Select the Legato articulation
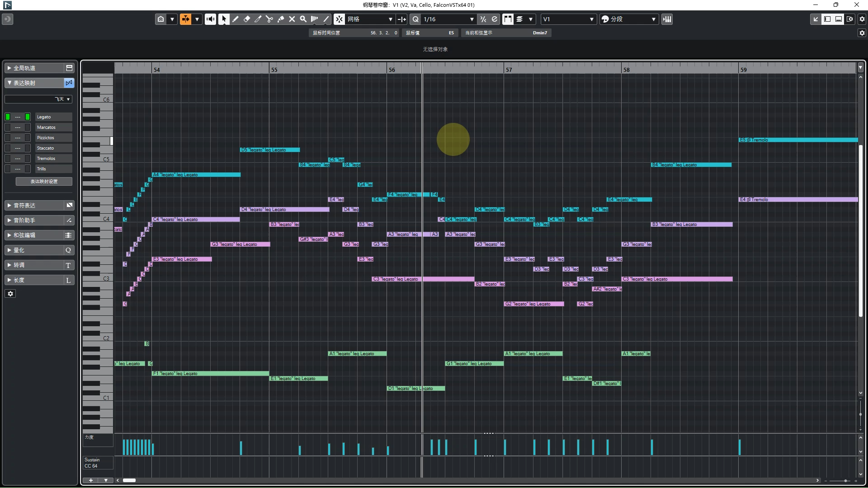This screenshot has width=868, height=488. click(x=53, y=117)
